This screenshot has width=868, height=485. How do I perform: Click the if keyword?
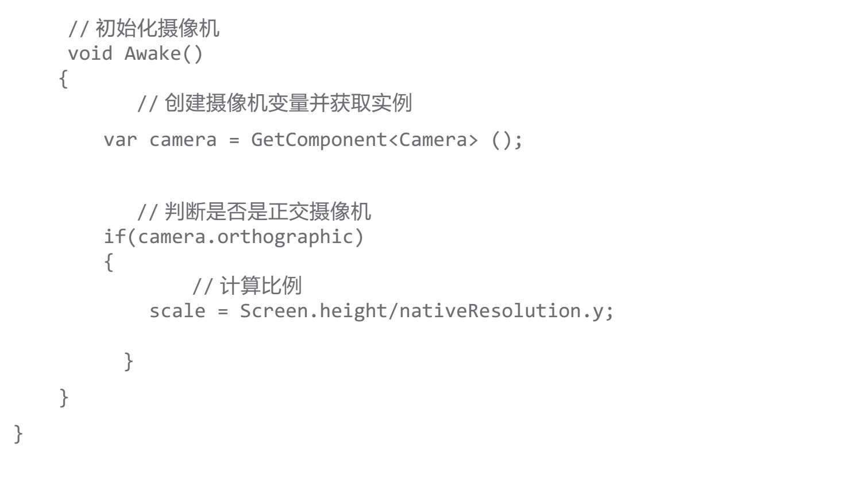[x=114, y=236]
